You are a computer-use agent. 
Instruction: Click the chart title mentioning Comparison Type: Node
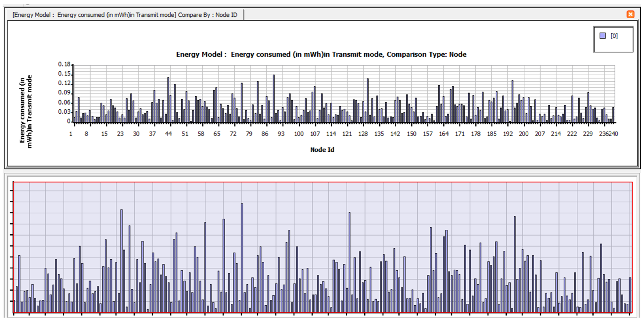click(321, 55)
